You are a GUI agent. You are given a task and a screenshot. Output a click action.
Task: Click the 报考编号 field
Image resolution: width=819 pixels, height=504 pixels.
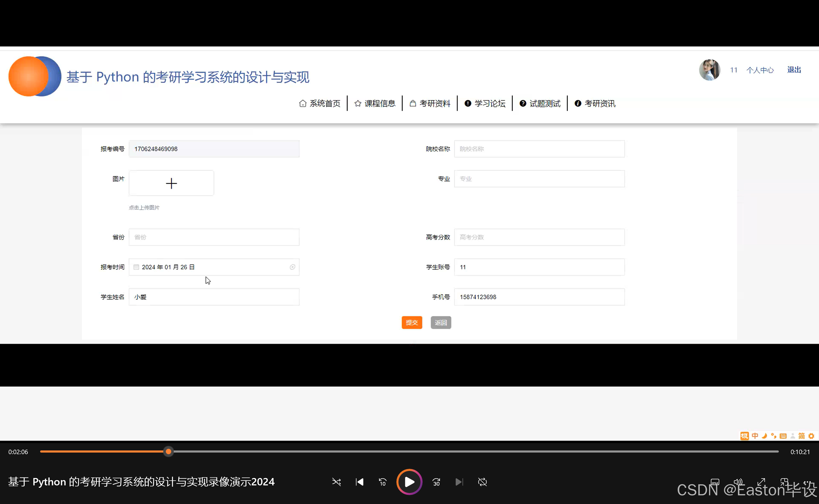[214, 149]
